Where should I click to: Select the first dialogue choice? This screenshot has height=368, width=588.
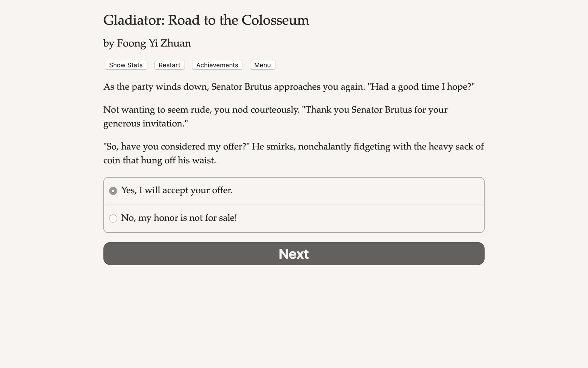point(177,191)
